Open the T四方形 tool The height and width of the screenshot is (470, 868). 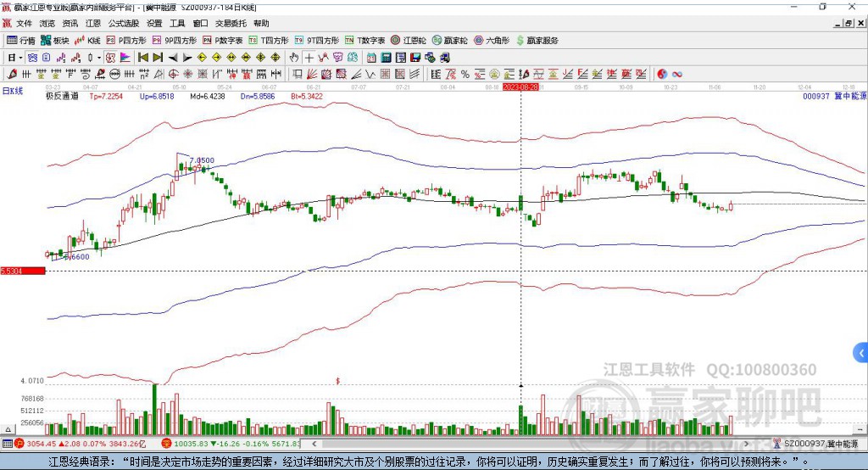[269, 41]
